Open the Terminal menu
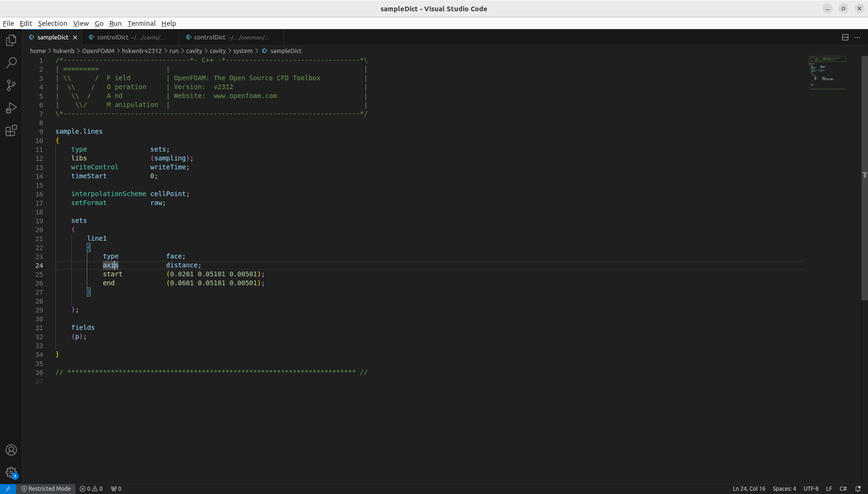868x494 pixels. (x=141, y=23)
